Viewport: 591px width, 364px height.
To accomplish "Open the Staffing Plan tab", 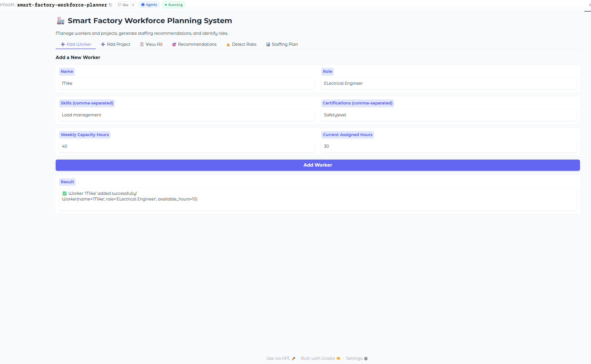I will point(282,44).
